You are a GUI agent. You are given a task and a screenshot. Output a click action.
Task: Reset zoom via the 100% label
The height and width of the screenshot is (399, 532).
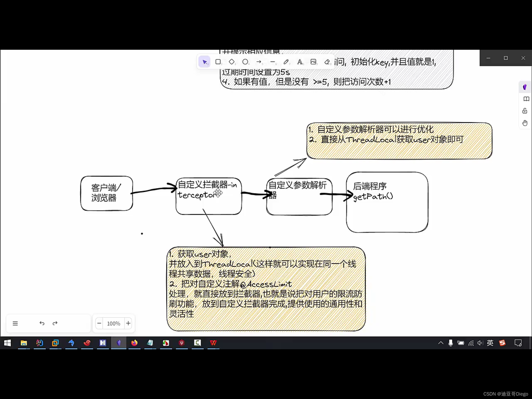click(114, 323)
